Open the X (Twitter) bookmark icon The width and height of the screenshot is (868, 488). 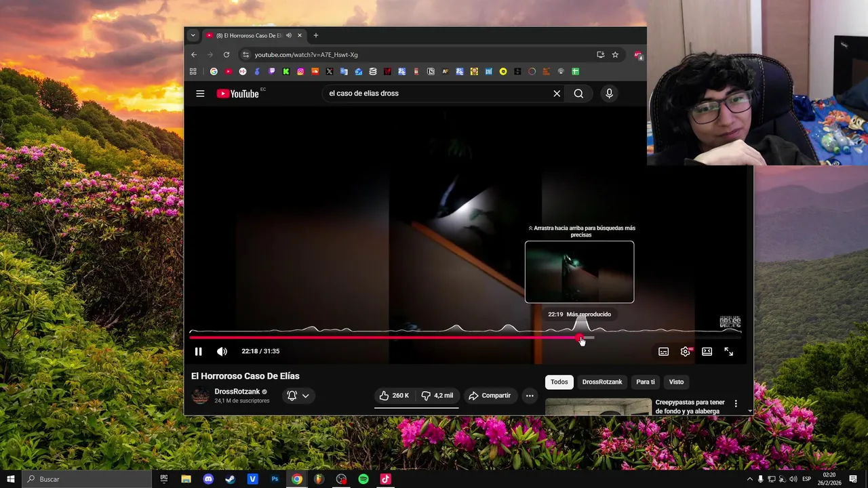[x=330, y=71]
